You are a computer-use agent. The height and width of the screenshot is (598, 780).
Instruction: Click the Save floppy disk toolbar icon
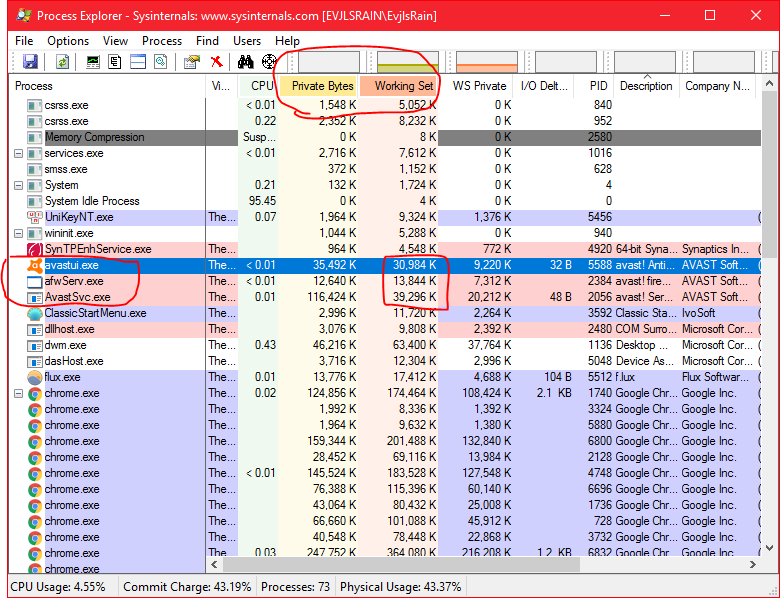[x=30, y=62]
